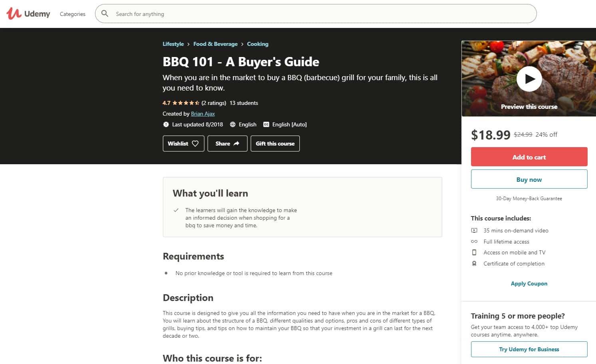Click Last updated 8/2018 text
Image resolution: width=596 pixels, height=364 pixels.
point(198,124)
